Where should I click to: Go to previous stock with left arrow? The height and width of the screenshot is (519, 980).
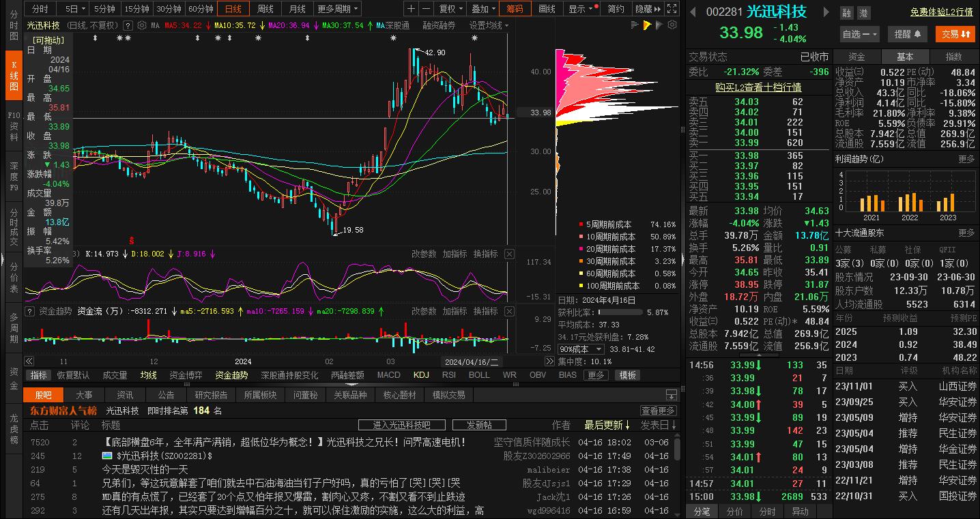pyautogui.click(x=693, y=12)
